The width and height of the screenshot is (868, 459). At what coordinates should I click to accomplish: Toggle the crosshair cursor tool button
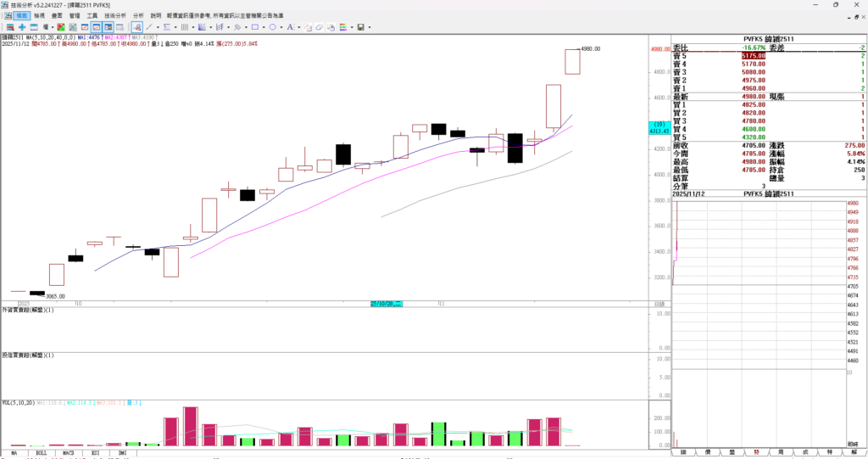[136, 27]
